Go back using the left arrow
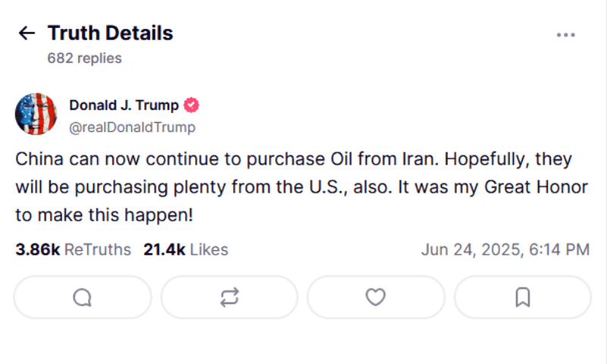The width and height of the screenshot is (607, 364). tap(27, 33)
